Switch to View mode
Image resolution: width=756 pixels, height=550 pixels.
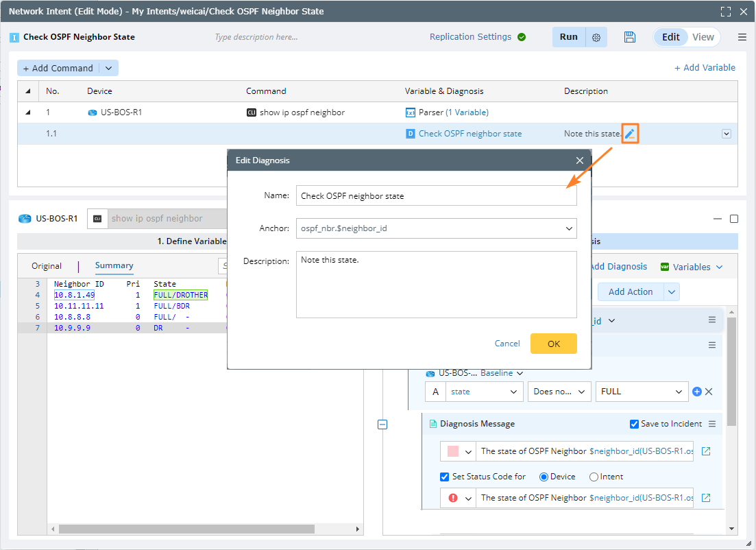point(703,37)
